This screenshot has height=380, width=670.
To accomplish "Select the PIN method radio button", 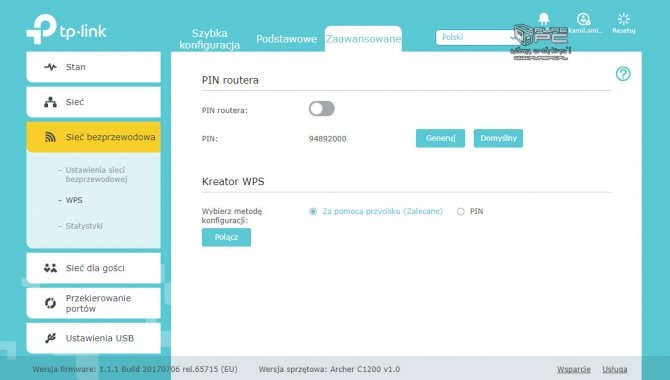I will [461, 212].
